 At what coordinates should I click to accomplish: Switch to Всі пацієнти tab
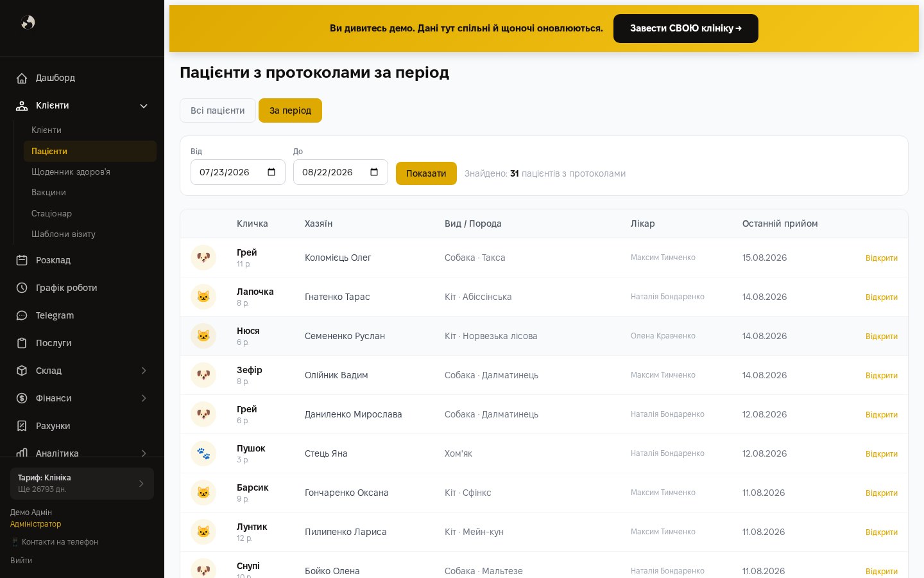[x=218, y=110]
